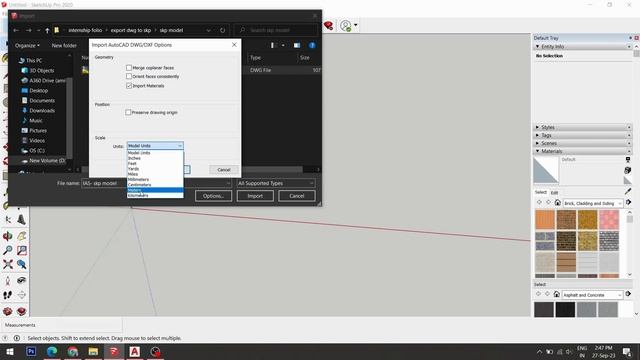The image size is (640, 360).
Task: Click the Options... button in Import dialog
Action: coord(213,196)
